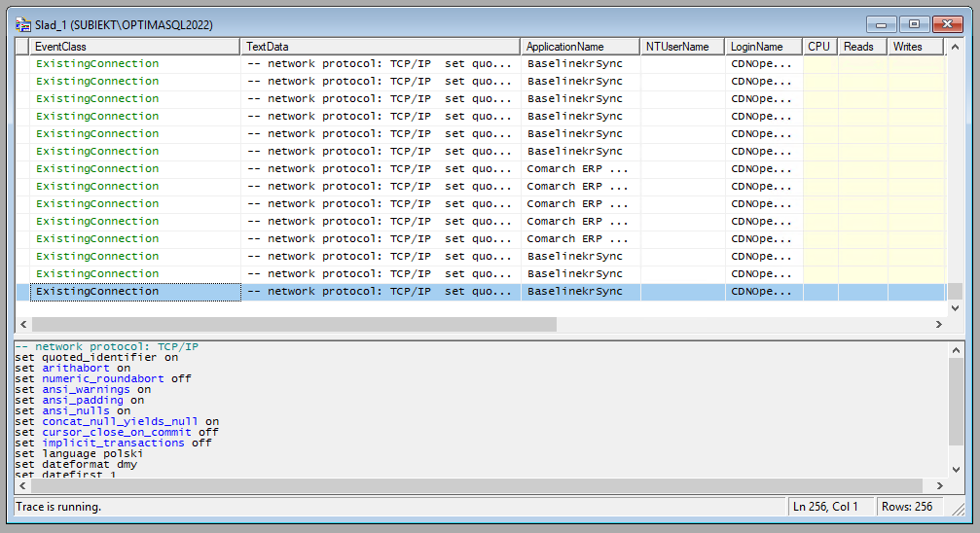Click the 'set quoted_identifier on' line
980x533 pixels.
click(x=97, y=357)
